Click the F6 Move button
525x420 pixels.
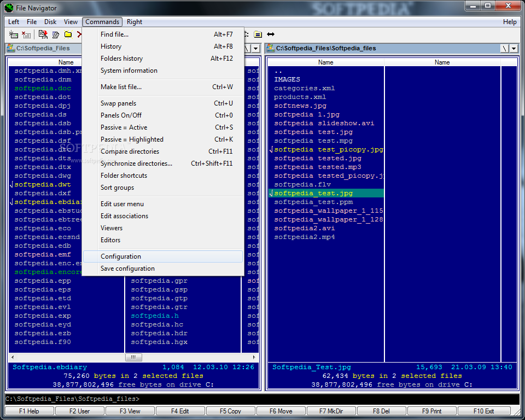[x=281, y=411]
